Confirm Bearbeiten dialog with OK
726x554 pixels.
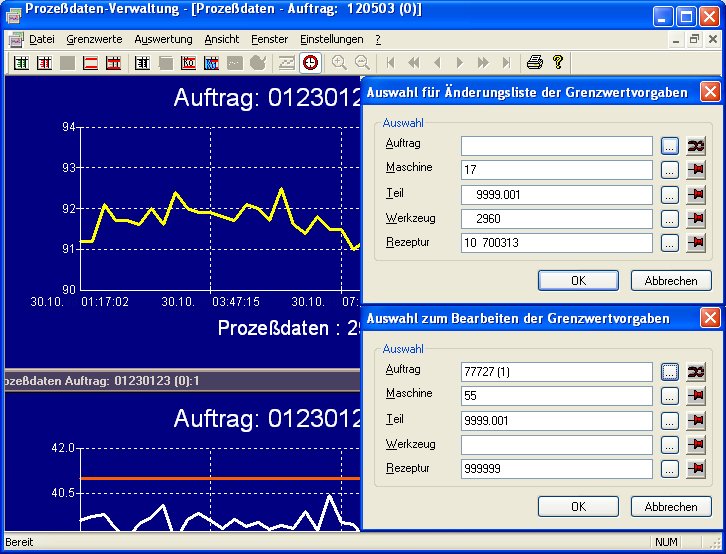(578, 507)
